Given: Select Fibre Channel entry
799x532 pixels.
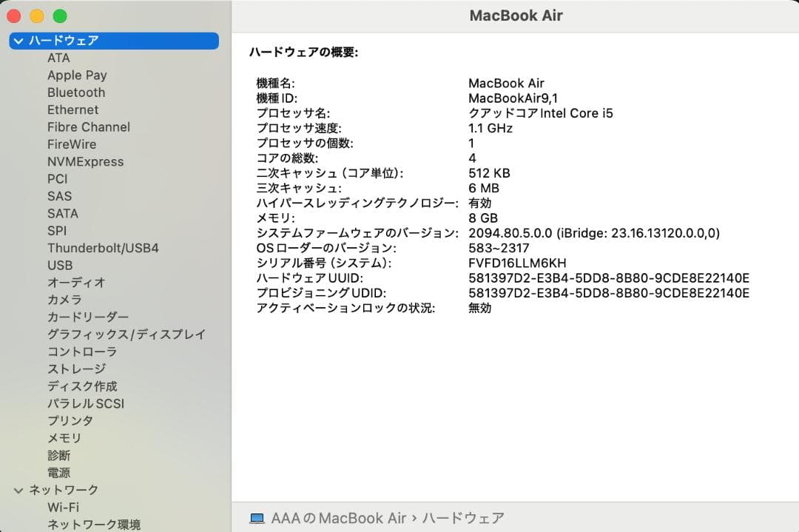Looking at the screenshot, I should pyautogui.click(x=89, y=127).
